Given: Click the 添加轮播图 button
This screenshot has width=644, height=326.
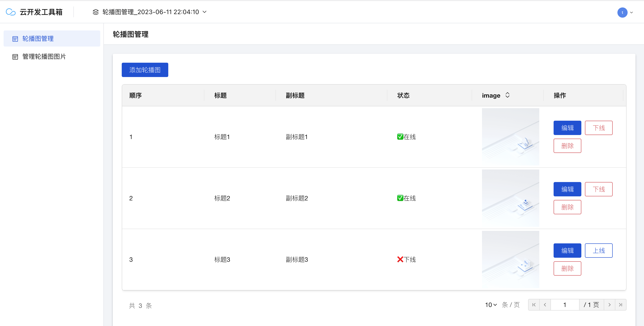Looking at the screenshot, I should point(145,70).
